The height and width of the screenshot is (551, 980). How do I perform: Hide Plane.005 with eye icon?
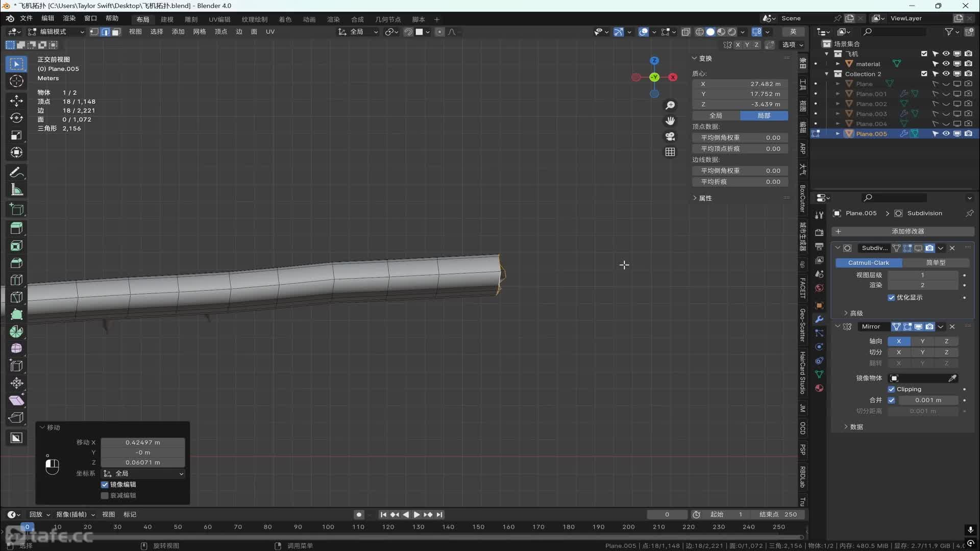point(946,134)
